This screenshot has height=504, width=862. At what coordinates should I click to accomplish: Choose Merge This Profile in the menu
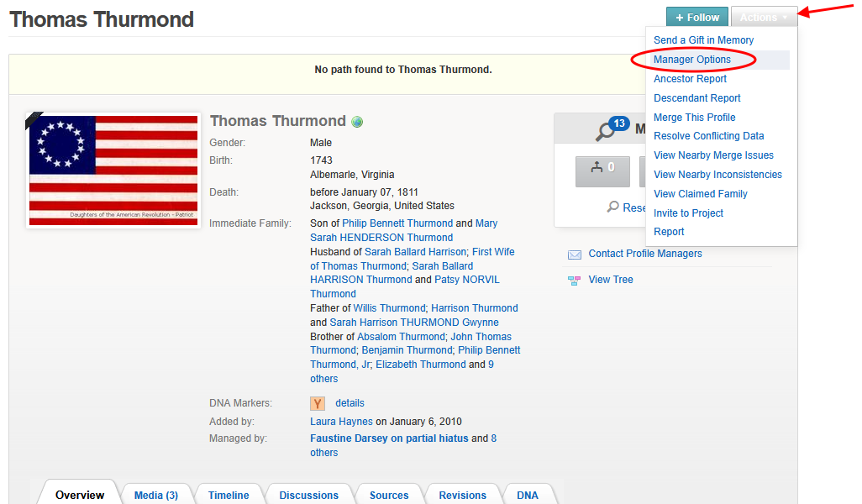[x=694, y=118]
